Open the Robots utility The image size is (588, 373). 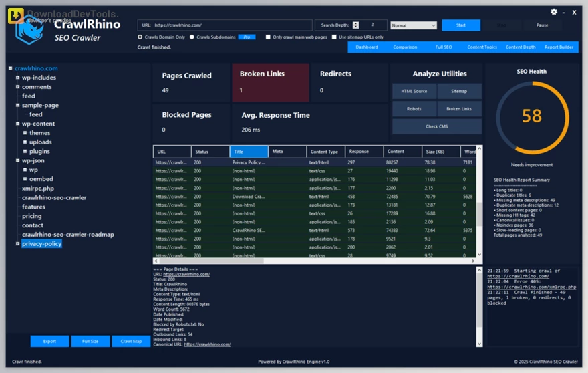(414, 109)
